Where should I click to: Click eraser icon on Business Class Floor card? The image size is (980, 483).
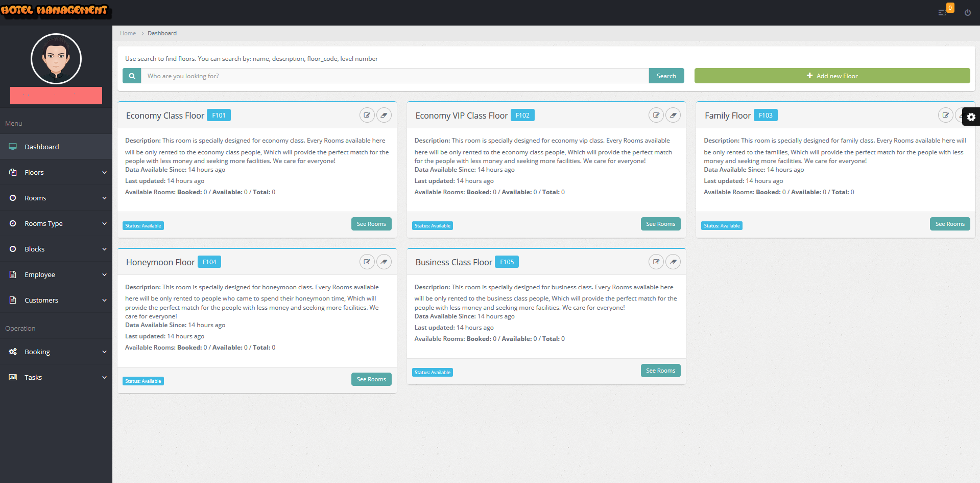click(673, 262)
